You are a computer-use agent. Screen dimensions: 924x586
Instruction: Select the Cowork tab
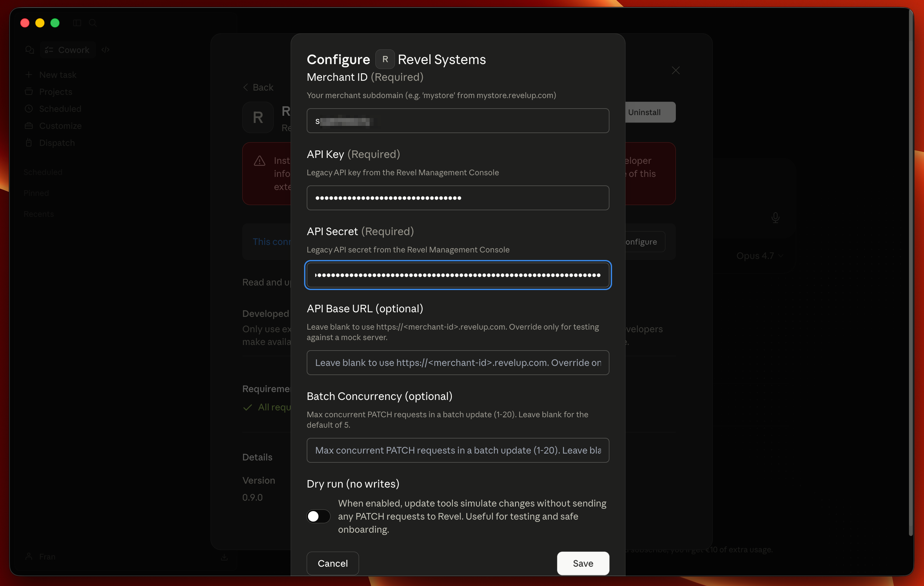(x=68, y=50)
